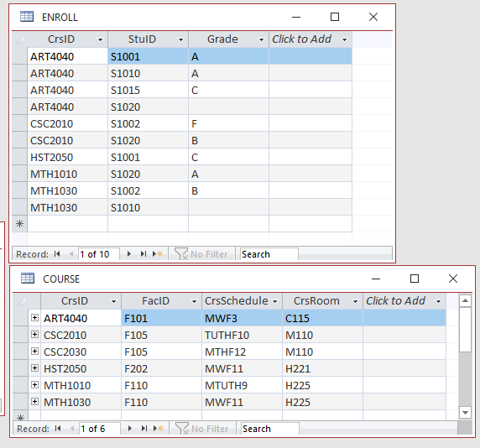Expand the MTH1030 course subdatasheet
Image resolution: width=480 pixels, height=448 pixels.
34,402
